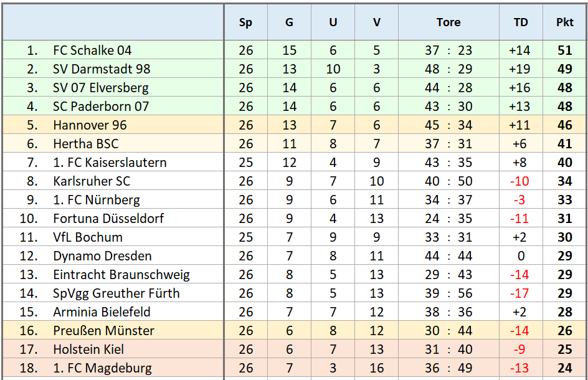This screenshot has height=380, width=588.
Task: Click the TD column header
Action: 521,22
